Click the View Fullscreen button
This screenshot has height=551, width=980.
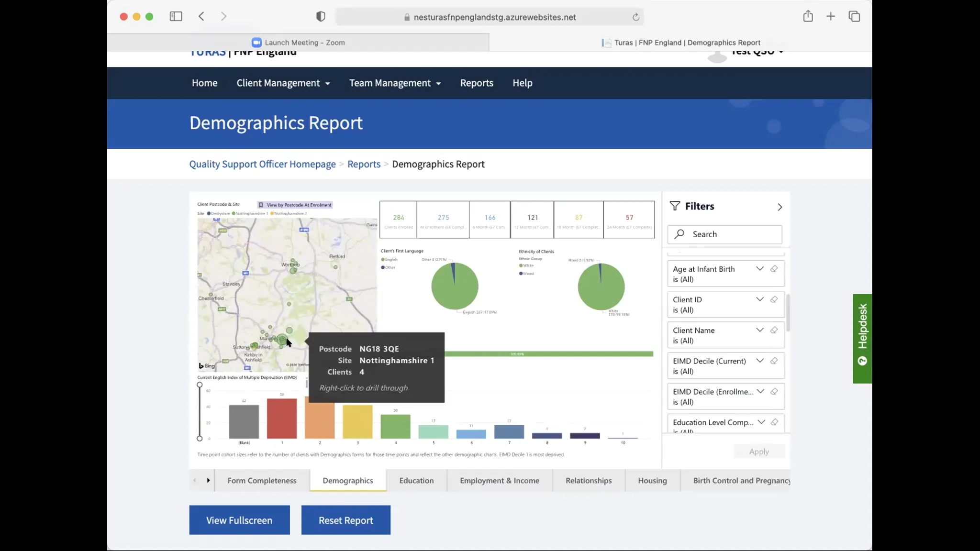(x=239, y=520)
